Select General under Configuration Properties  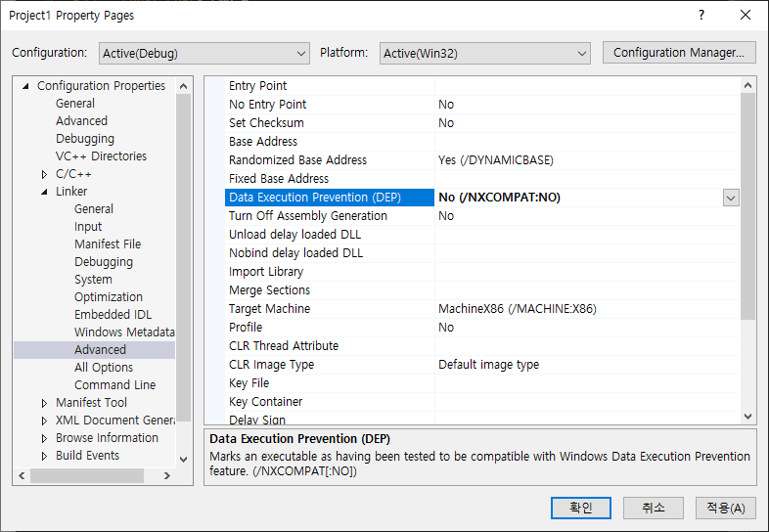coord(75,104)
